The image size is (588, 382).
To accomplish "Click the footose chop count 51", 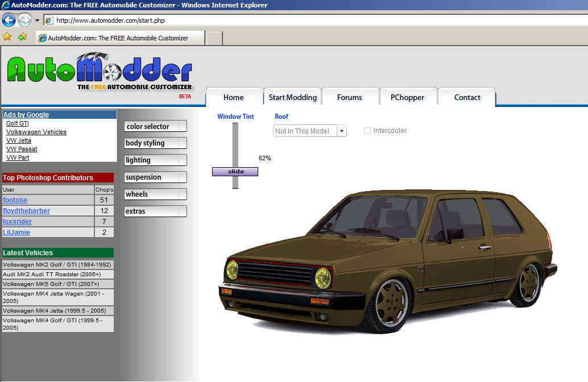I will pyautogui.click(x=104, y=200).
